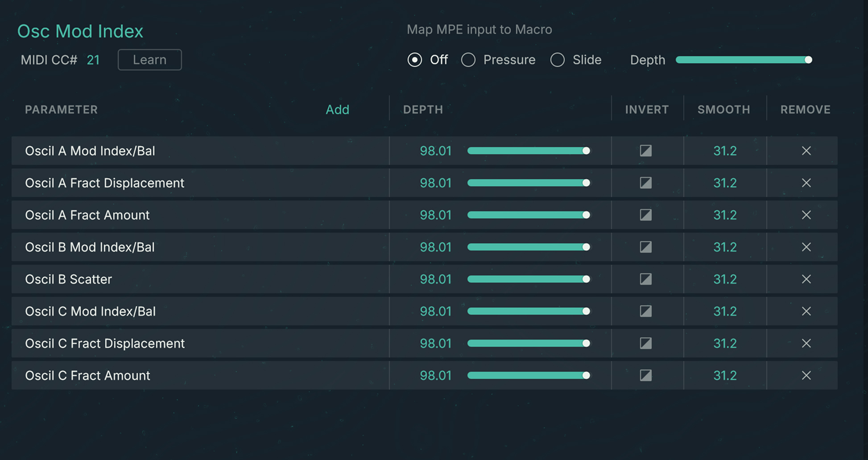Click the Oscil B Scatter smooth value
The height and width of the screenshot is (460, 868).
[725, 279]
